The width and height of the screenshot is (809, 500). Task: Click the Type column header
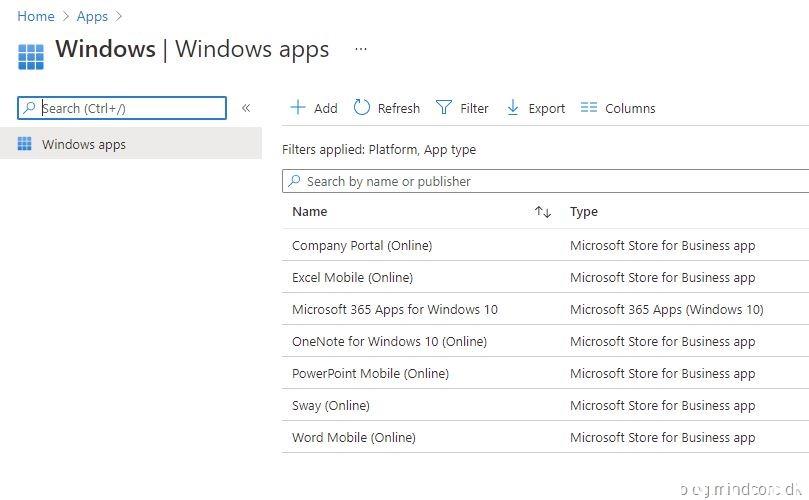[x=584, y=212]
